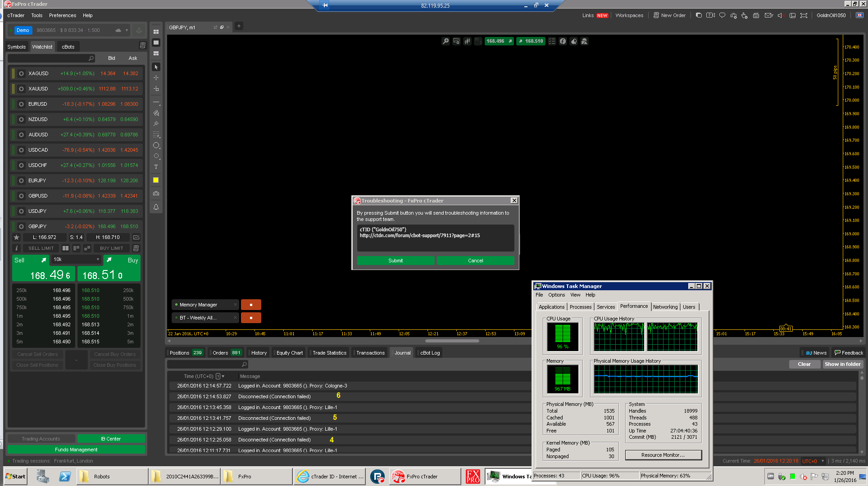Image resolution: width=868 pixels, height=486 pixels.
Task: Open Resource Monitor in Task Manager
Action: [x=663, y=455]
